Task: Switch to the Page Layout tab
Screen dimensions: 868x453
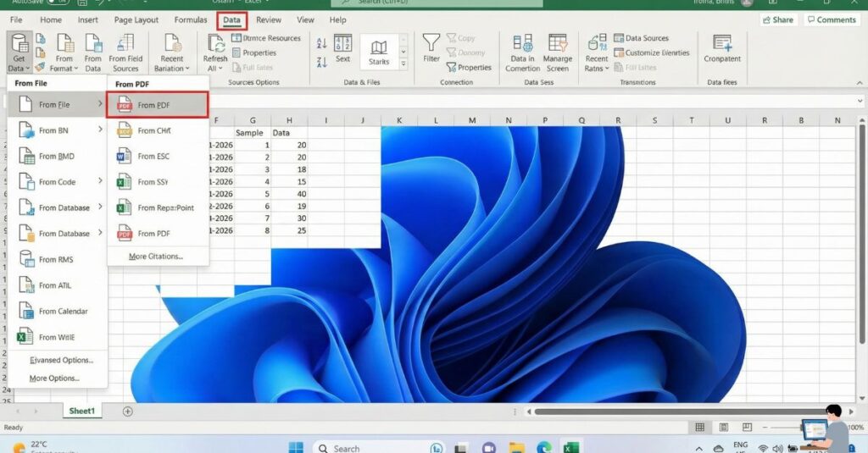Action: click(136, 19)
